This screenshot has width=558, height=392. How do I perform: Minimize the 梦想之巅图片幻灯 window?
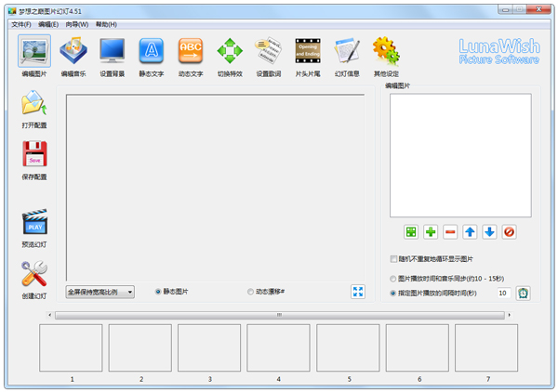(x=505, y=9)
